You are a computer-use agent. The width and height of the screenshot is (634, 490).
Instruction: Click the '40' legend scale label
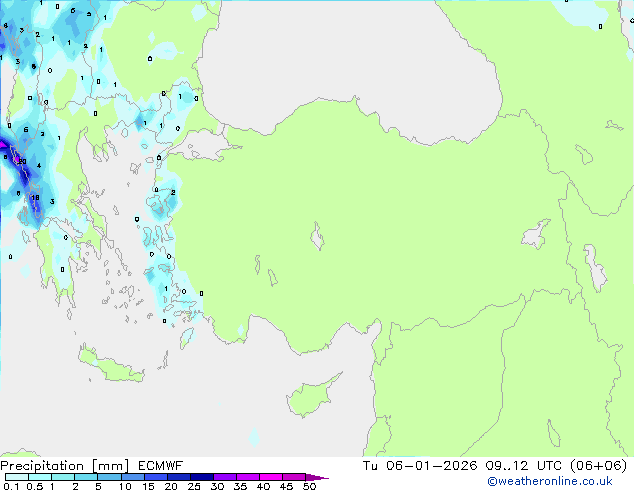[x=263, y=486]
